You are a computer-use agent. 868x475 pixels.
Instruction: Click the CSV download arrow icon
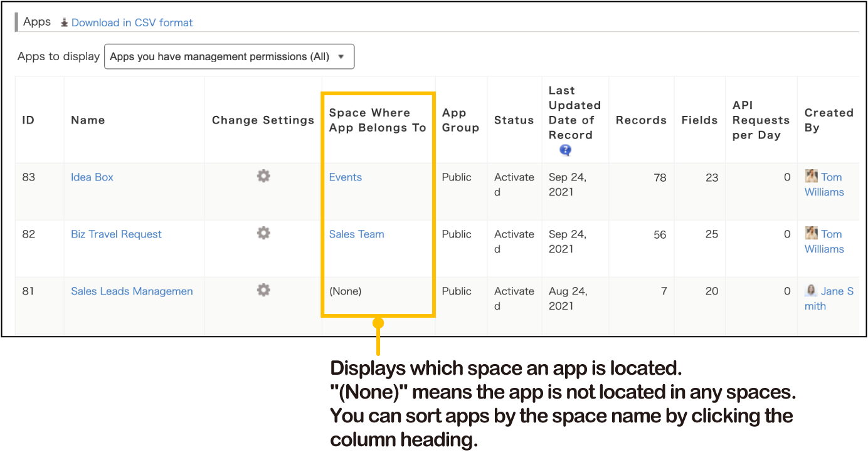(64, 23)
